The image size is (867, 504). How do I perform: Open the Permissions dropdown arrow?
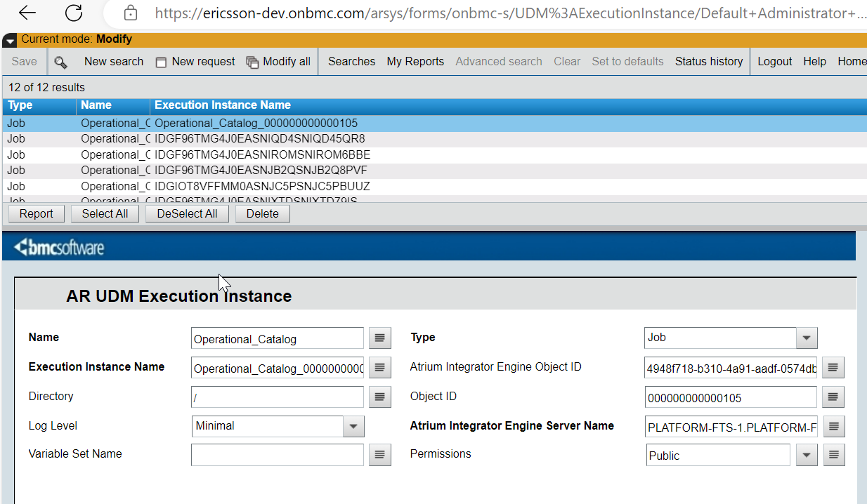click(x=807, y=455)
